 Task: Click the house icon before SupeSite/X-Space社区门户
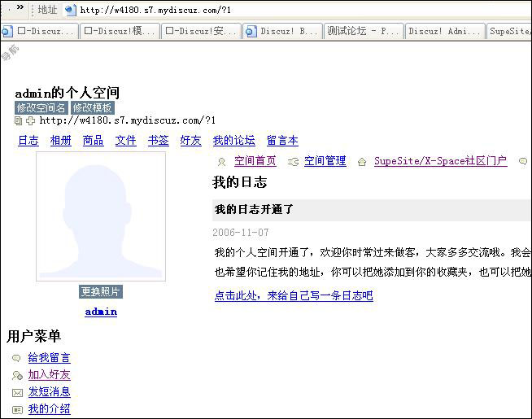click(362, 162)
